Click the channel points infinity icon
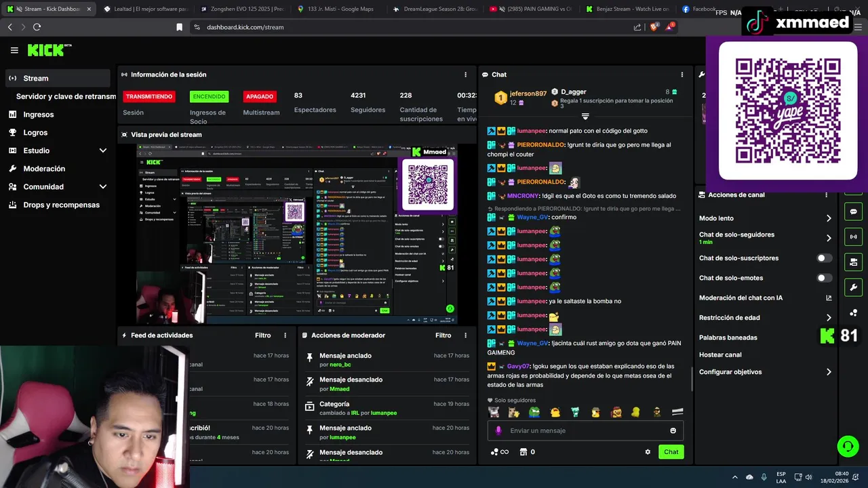The image size is (868, 488). pos(499,452)
